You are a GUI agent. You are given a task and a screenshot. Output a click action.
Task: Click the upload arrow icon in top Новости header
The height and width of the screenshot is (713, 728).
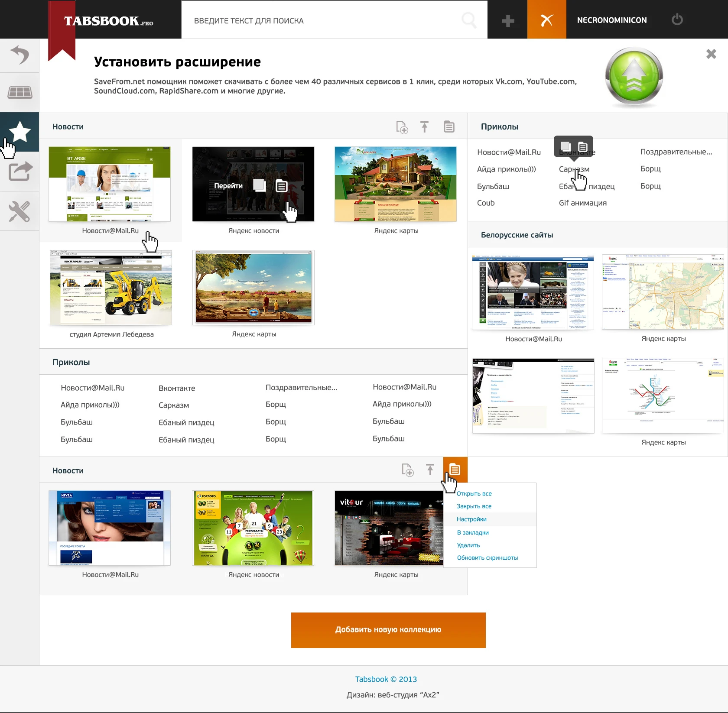point(424,126)
